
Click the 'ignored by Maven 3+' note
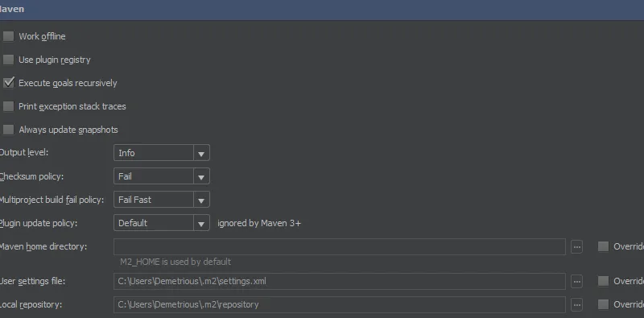coord(259,223)
